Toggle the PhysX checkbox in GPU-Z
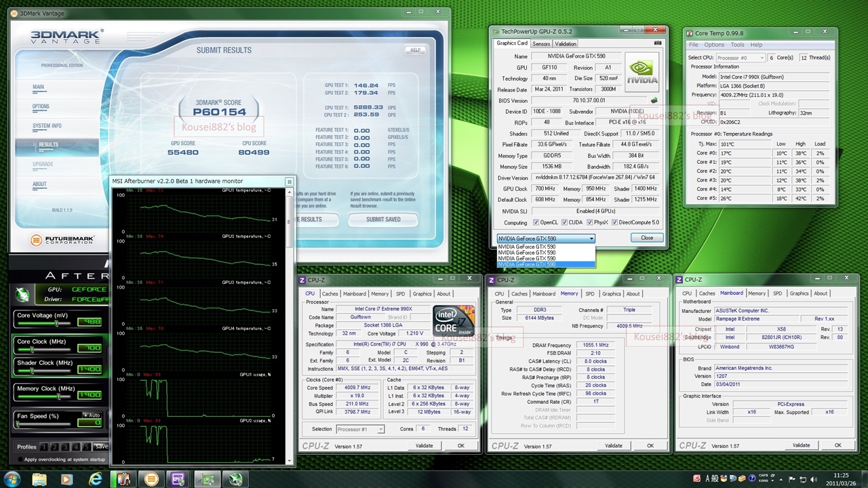This screenshot has width=868, height=488. (590, 222)
